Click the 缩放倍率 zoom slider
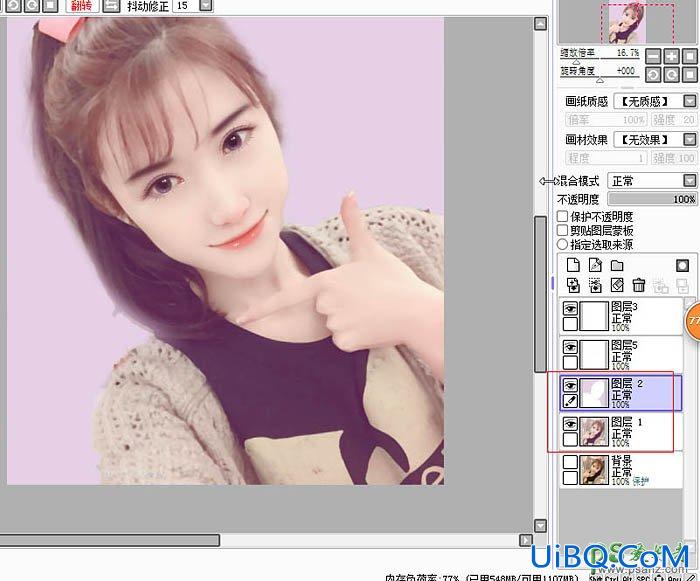The image size is (700, 581). (599, 59)
